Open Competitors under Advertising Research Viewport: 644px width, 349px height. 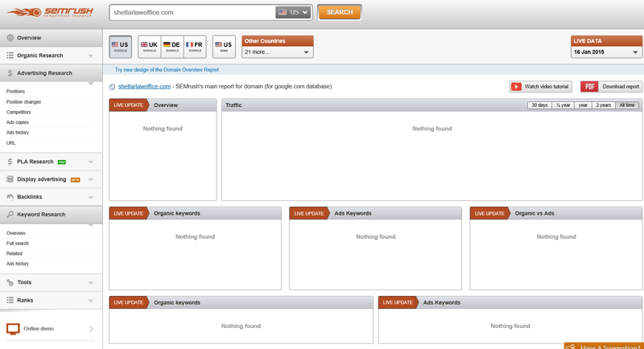point(19,112)
